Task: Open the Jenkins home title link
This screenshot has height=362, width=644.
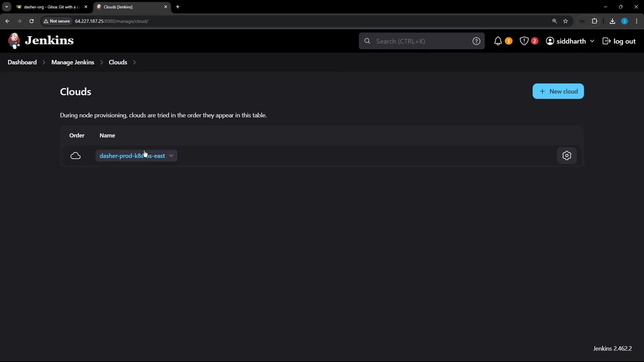Action: [49, 41]
